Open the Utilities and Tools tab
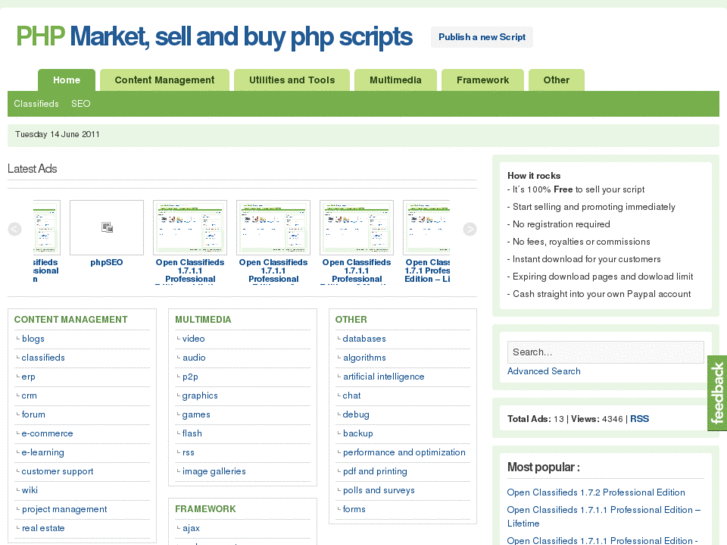 pos(292,80)
